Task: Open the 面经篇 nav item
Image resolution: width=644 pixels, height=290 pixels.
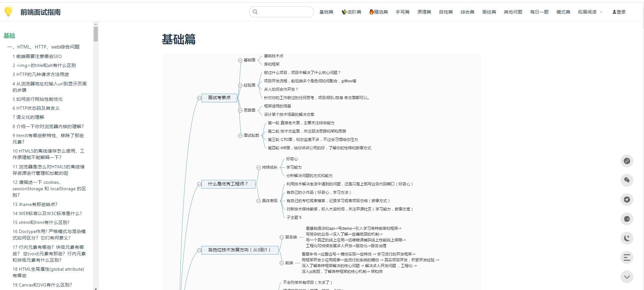Action: (x=489, y=12)
